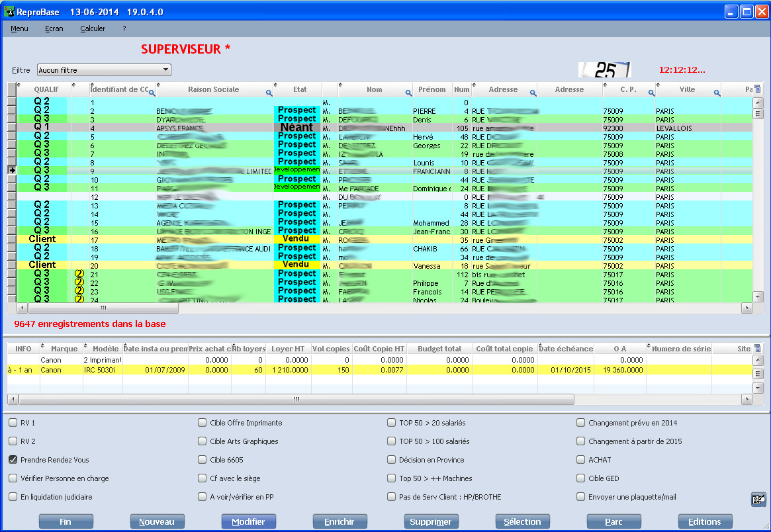The width and height of the screenshot is (771, 532).
Task: Tick the Changement prévu en 2014 checkbox
Action: pos(581,422)
